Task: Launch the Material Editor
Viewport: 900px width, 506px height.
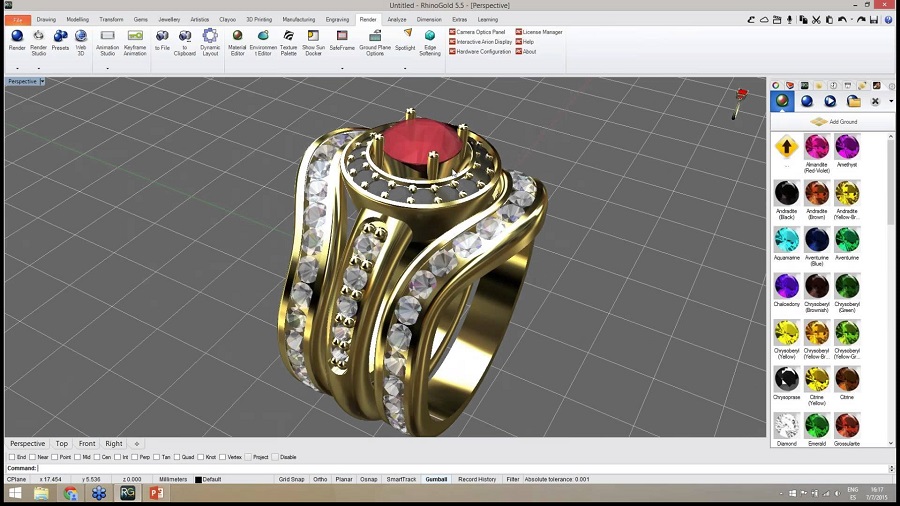Action: [237, 40]
